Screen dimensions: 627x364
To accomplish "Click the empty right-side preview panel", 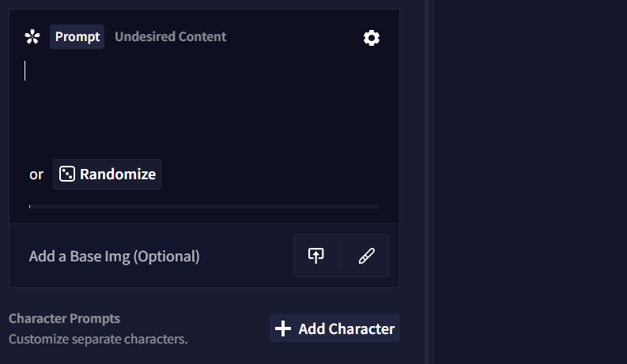I will tap(530, 182).
